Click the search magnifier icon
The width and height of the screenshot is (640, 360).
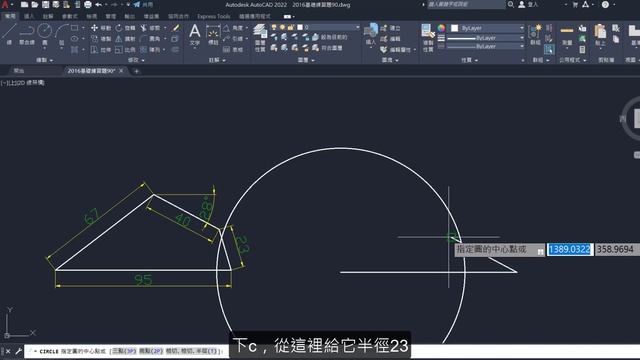(511, 4)
